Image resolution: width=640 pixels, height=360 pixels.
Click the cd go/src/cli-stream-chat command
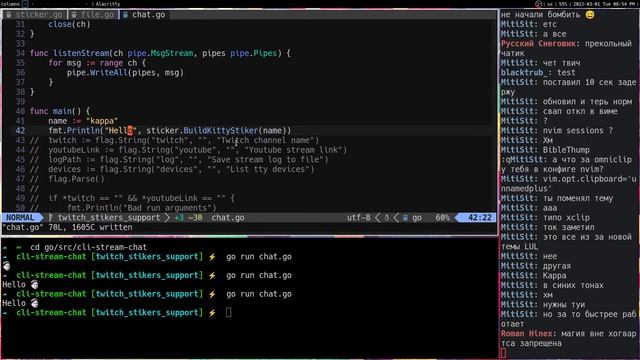point(88,247)
